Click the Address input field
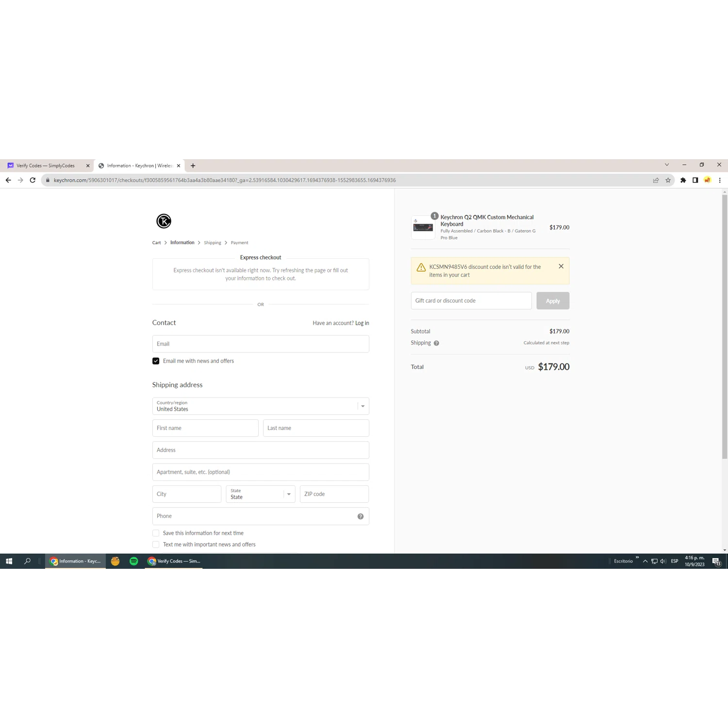 pyautogui.click(x=261, y=450)
